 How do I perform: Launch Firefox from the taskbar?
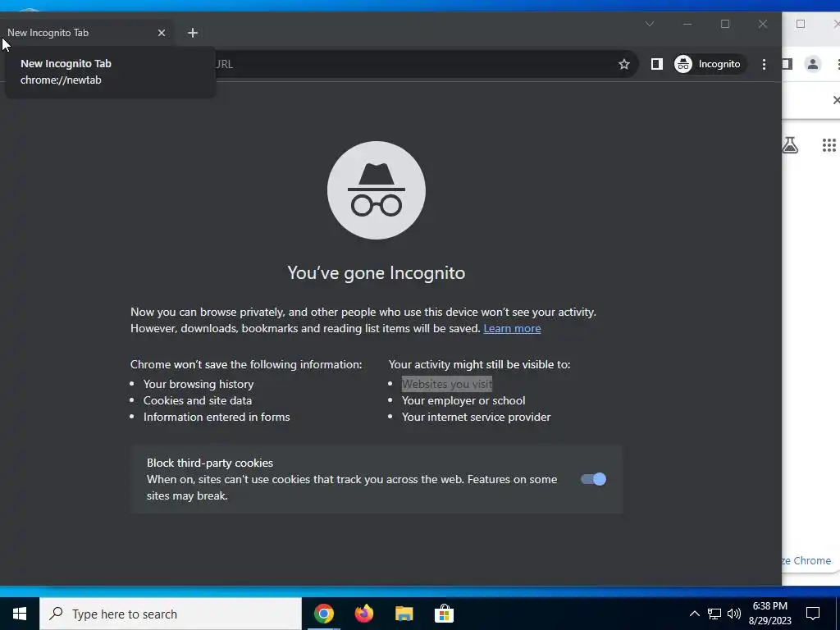pyautogui.click(x=363, y=614)
